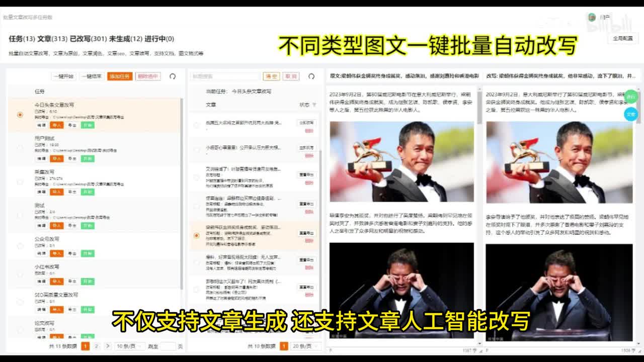
Task: Go to next page arrow in task pagination
Action: 108,346
